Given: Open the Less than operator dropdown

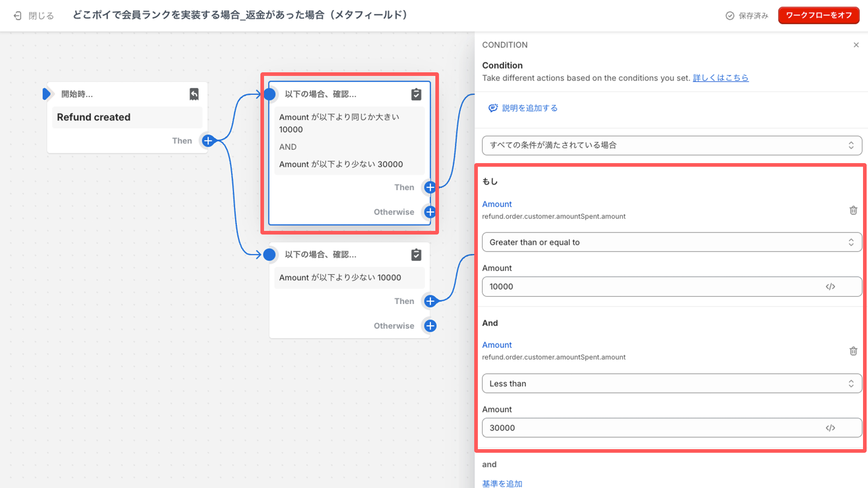Looking at the screenshot, I should pos(672,384).
